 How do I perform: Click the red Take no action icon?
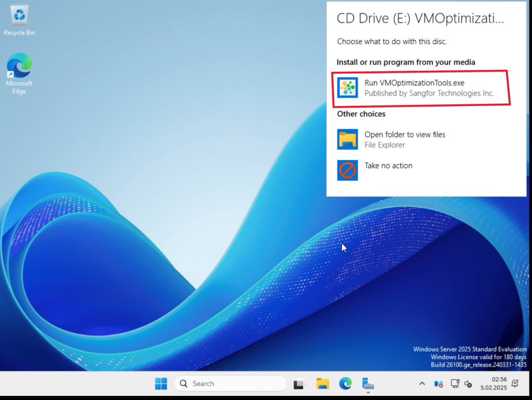point(347,170)
